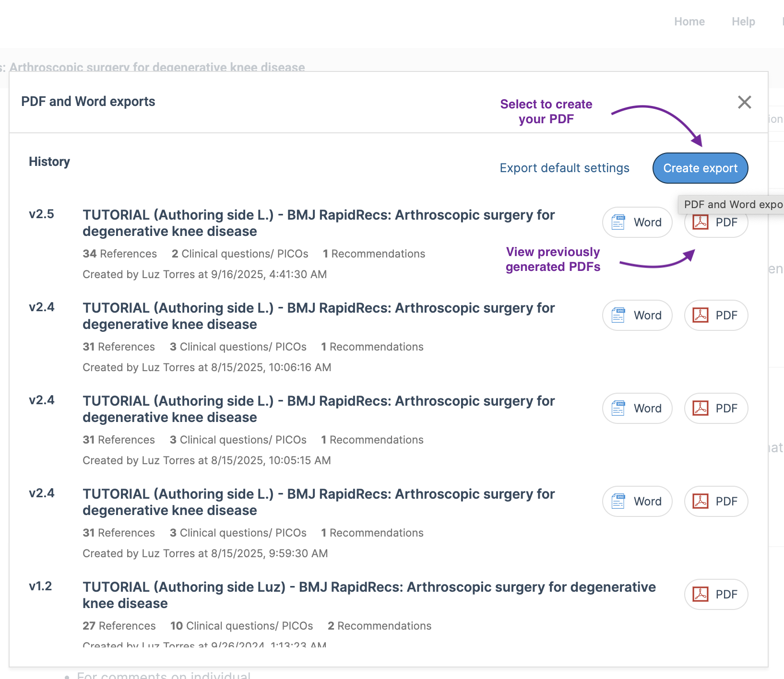Click the History heading
Screen dimensions: 784x679
(49, 162)
